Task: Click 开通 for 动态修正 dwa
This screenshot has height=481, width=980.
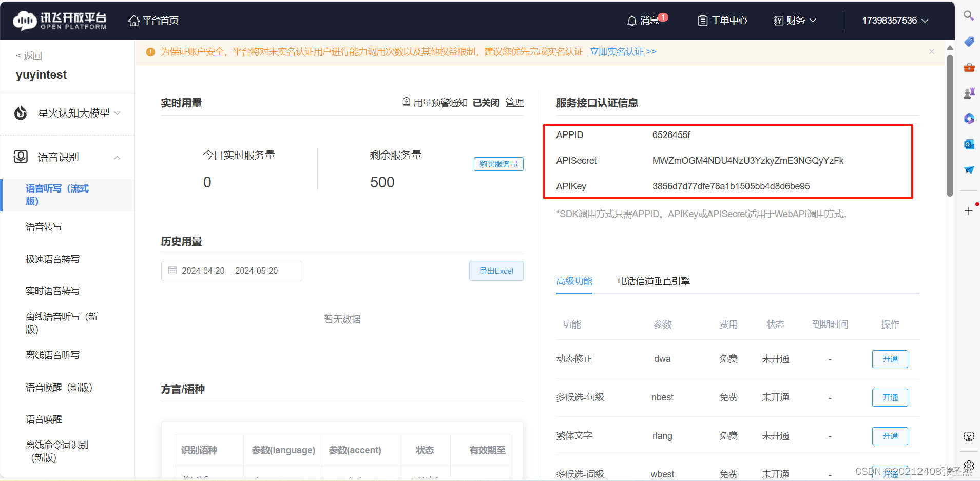Action: (x=890, y=359)
